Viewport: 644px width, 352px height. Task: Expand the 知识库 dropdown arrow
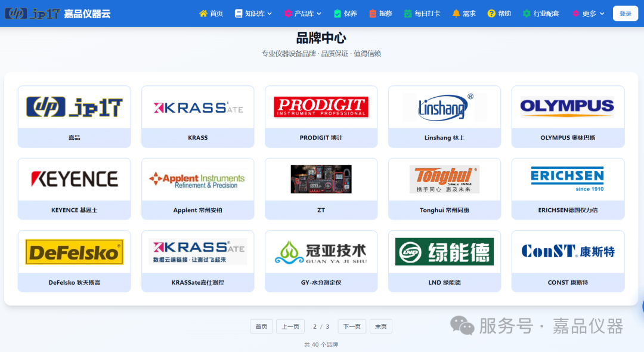coord(270,14)
